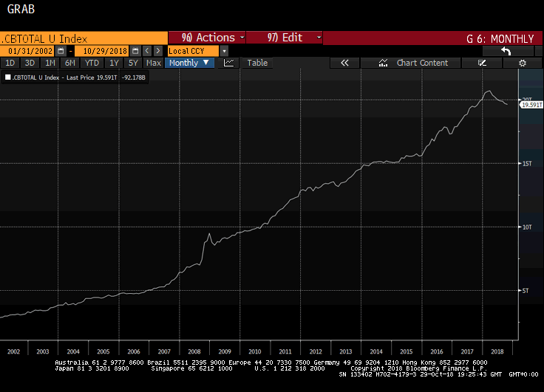The width and height of the screenshot is (544, 392).
Task: Click the 19.591T last price axis label
Action: (x=531, y=105)
